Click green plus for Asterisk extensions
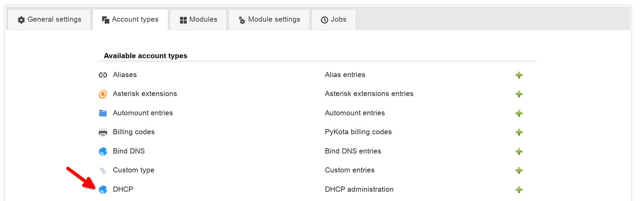Viewport: 644px width, 201px height. tap(519, 94)
